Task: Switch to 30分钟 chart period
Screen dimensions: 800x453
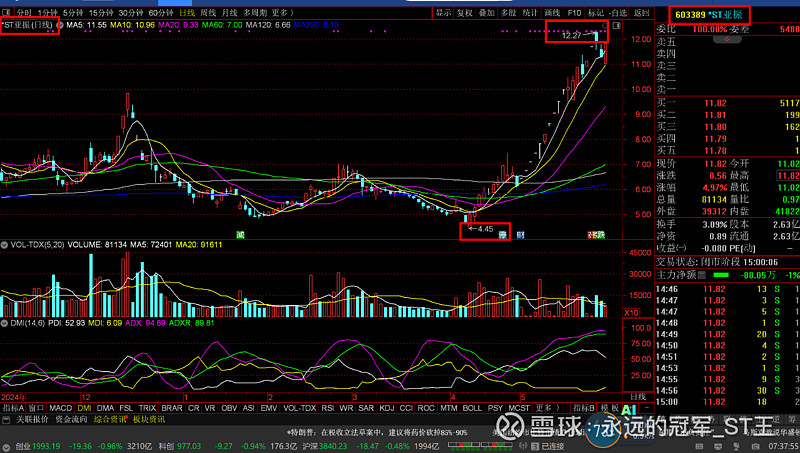Action: [x=131, y=13]
